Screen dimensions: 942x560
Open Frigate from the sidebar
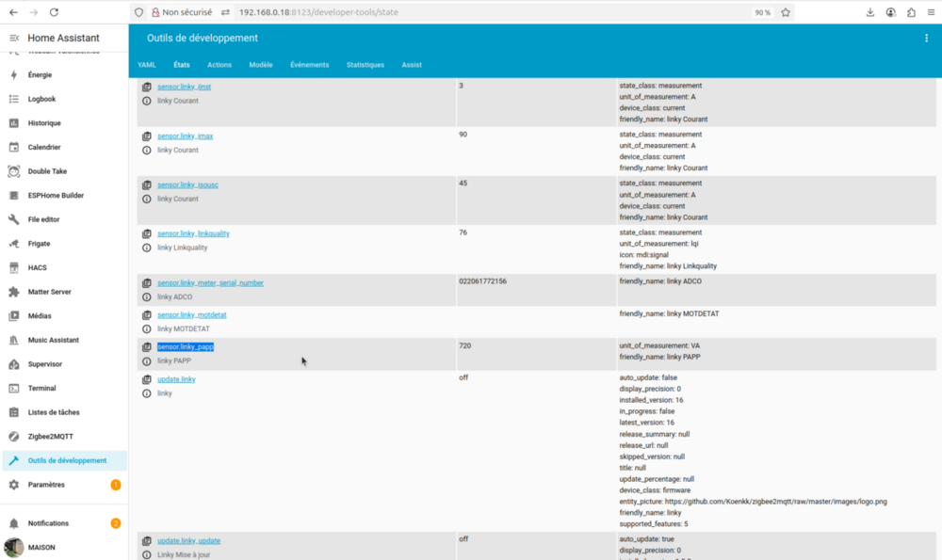tap(64, 244)
